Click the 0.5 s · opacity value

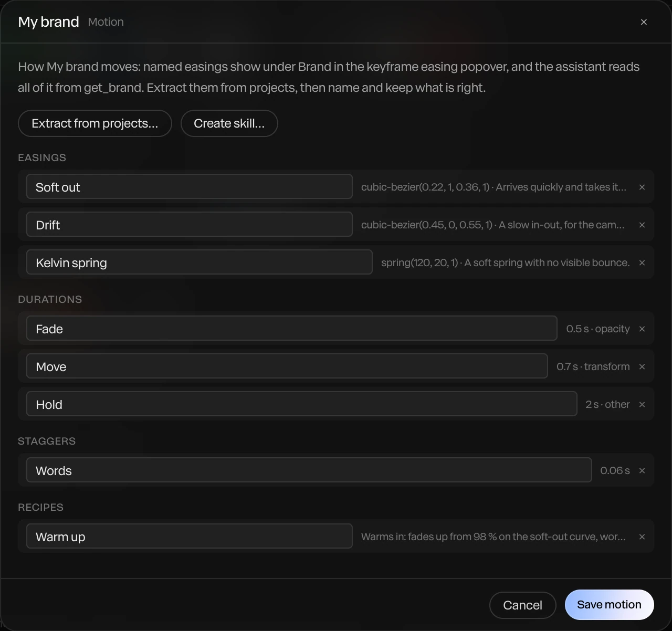point(598,329)
